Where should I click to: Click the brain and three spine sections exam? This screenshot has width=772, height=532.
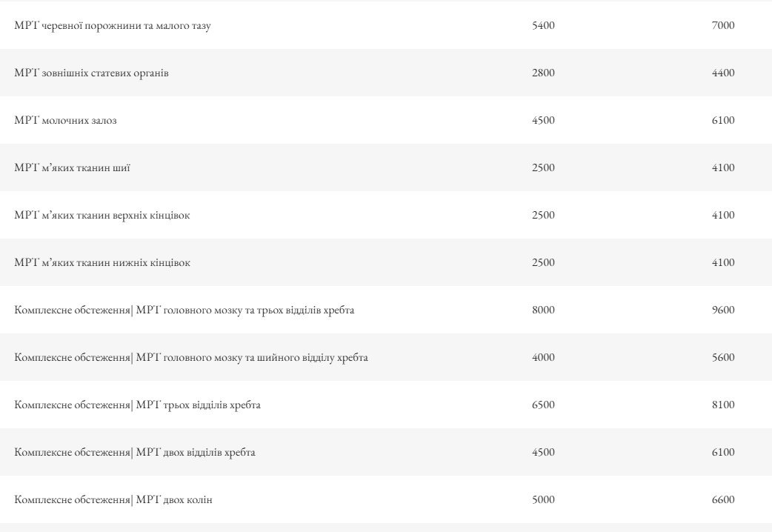[x=184, y=310]
